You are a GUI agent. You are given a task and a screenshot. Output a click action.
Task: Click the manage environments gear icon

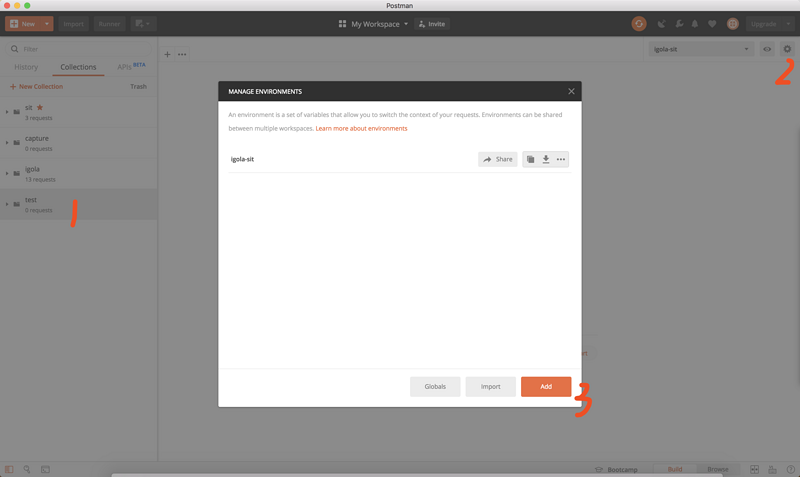tap(787, 49)
